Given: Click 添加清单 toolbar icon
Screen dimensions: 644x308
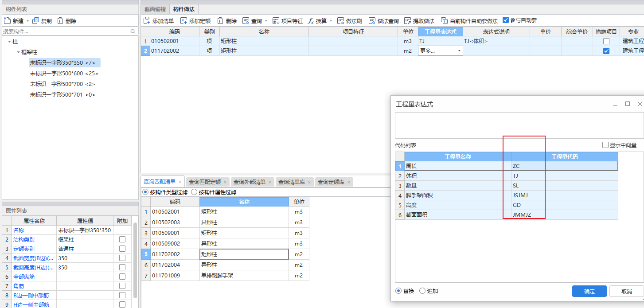Looking at the screenshot, I should coord(147,21).
